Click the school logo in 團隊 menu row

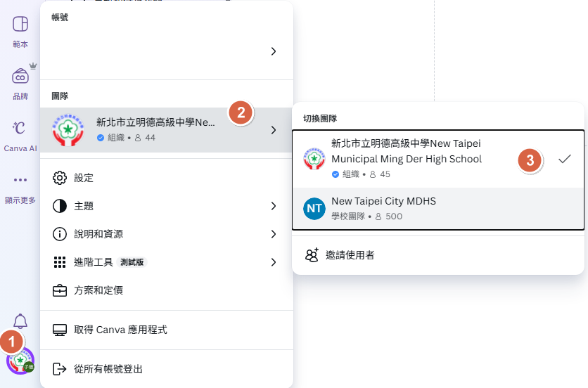tap(68, 130)
